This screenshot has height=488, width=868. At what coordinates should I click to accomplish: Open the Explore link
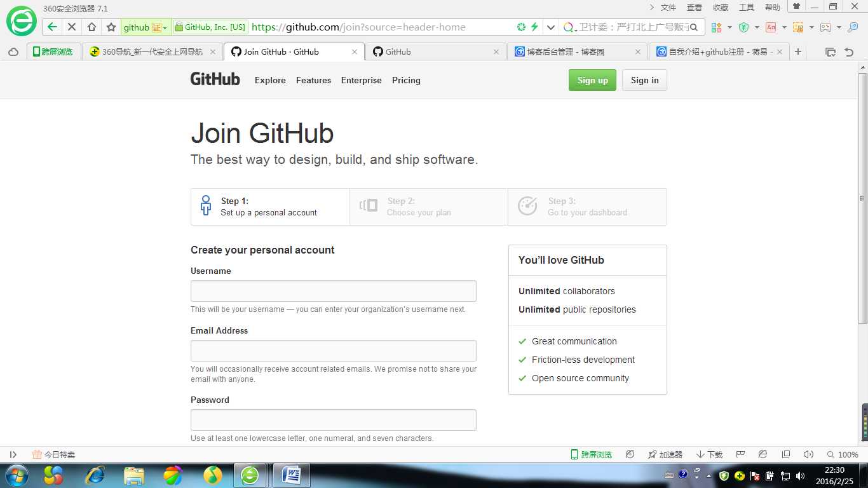270,80
